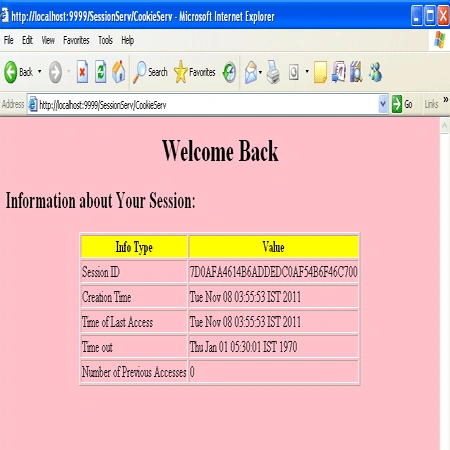The height and width of the screenshot is (450, 450).
Task: Open the Favorites menu
Action: click(x=76, y=40)
